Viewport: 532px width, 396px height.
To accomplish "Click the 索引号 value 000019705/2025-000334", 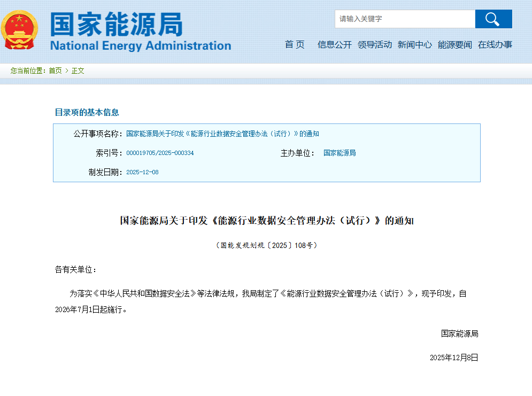I will (160, 153).
